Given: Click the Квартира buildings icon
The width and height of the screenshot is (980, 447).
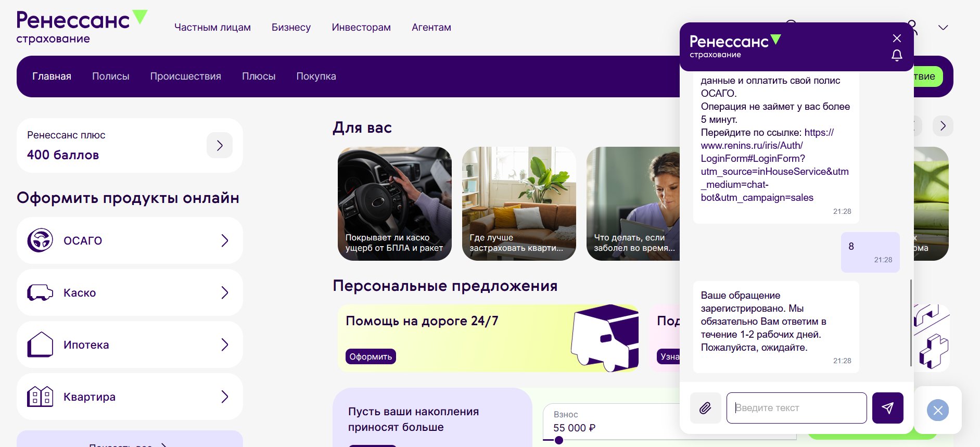Looking at the screenshot, I should (x=40, y=397).
